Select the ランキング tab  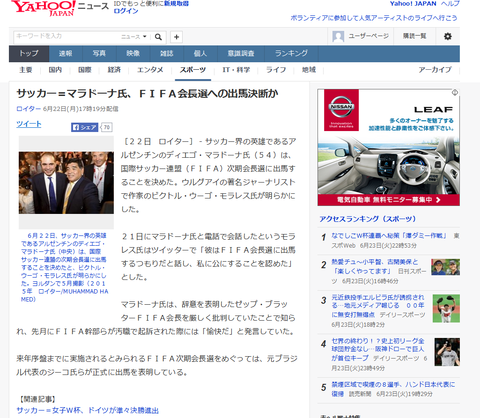click(x=291, y=54)
